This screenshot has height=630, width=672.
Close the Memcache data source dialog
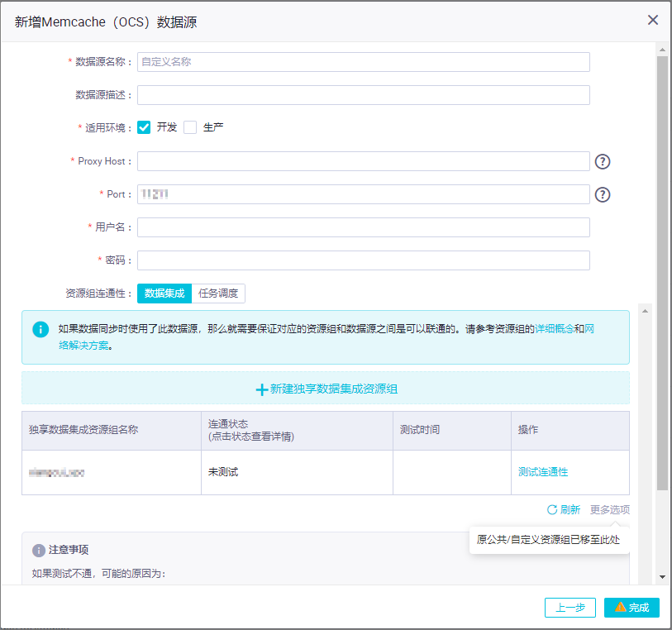(652, 20)
